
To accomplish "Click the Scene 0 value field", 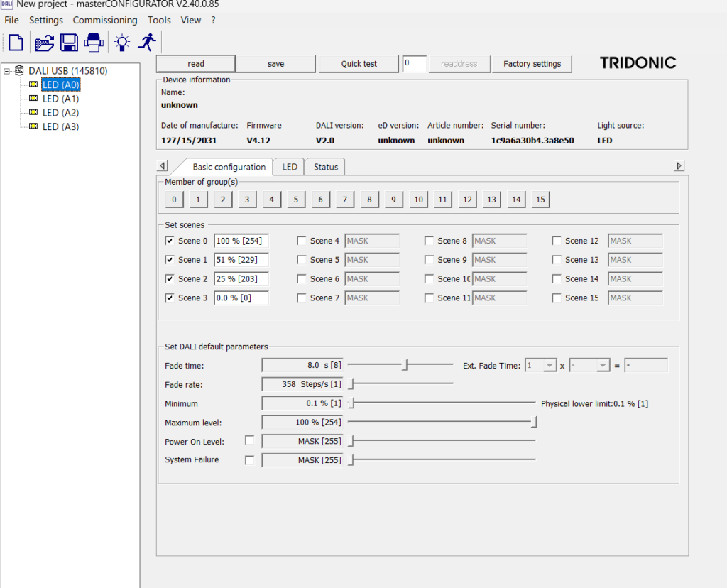I will 241,241.
